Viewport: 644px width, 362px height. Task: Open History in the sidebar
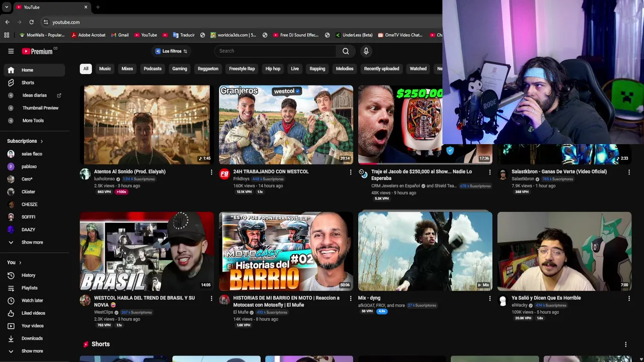34,275
